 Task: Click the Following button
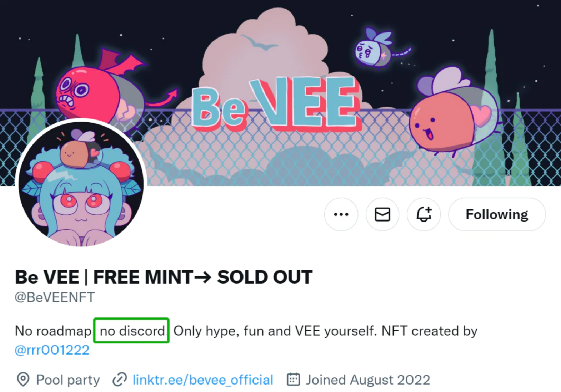point(497,214)
